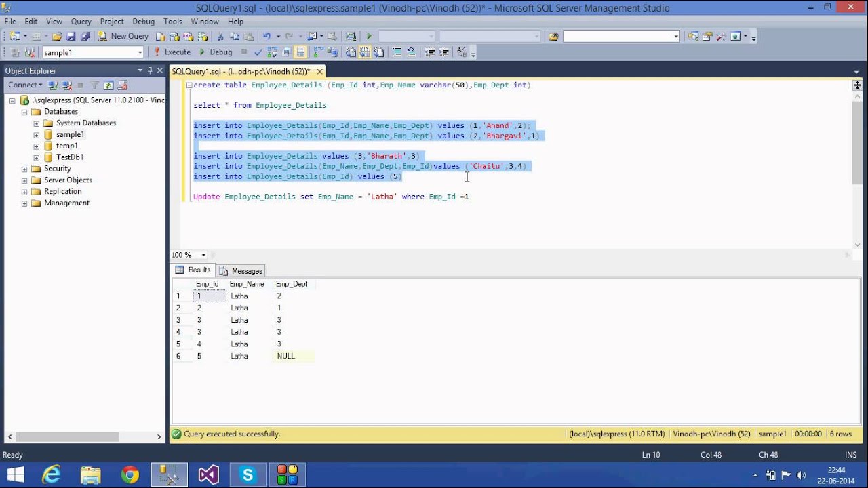The width and height of the screenshot is (868, 488).
Task: Click the Decrease Indent icon
Action: click(430, 52)
